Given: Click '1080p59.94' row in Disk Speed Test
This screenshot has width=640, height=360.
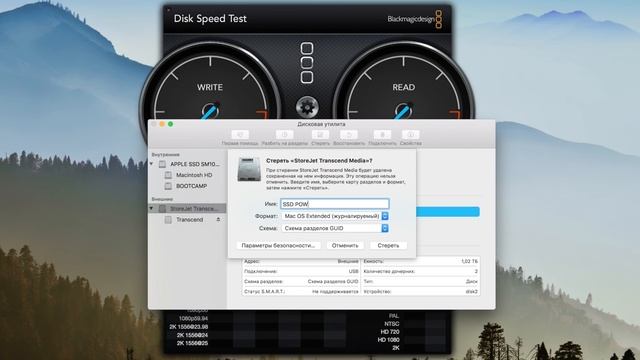Looking at the screenshot, I should (x=193, y=318).
